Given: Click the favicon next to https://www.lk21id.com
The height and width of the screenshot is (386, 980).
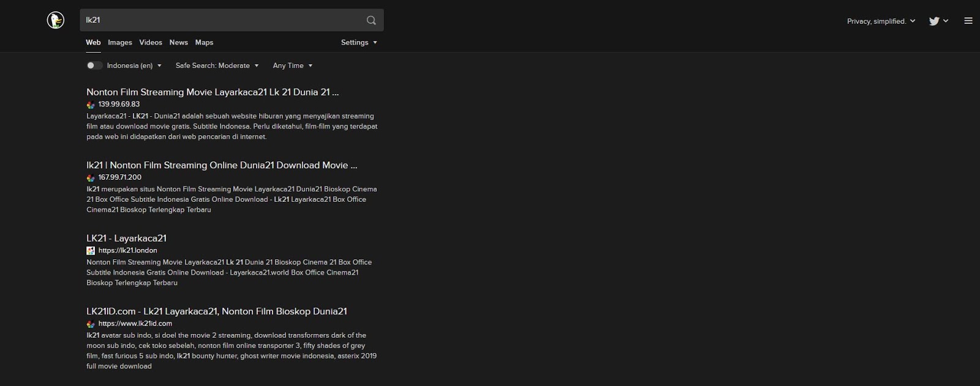Looking at the screenshot, I should tap(91, 324).
